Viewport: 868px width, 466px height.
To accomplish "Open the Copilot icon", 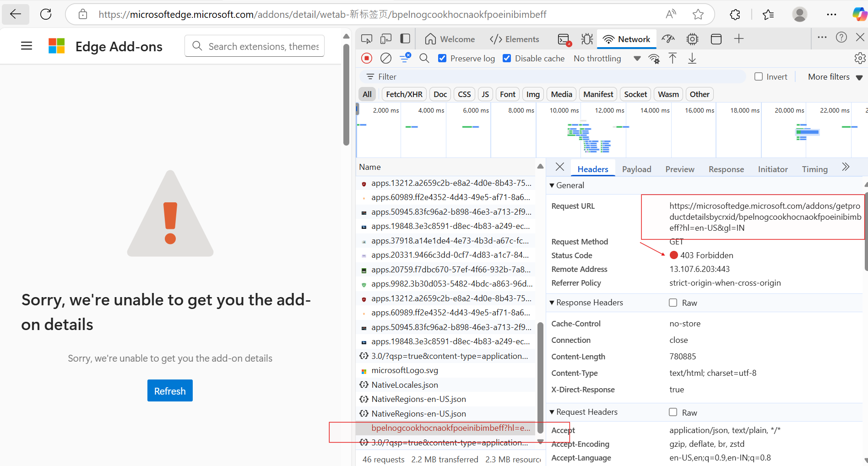I will [859, 14].
